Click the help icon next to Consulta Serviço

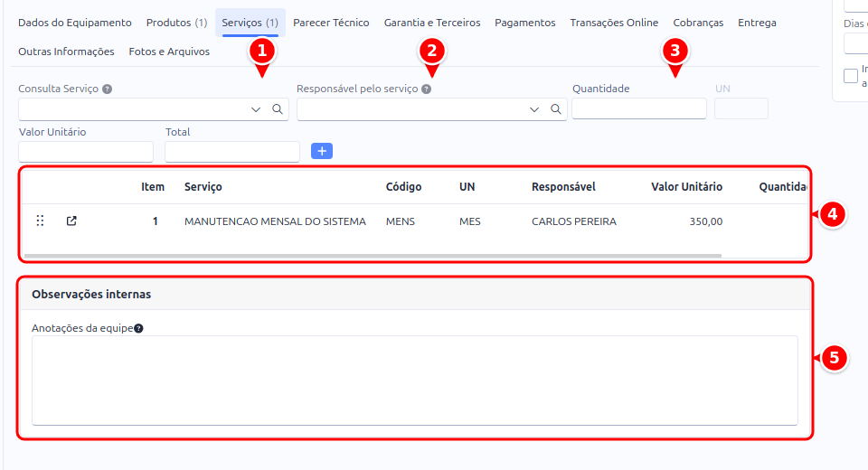pos(108,89)
